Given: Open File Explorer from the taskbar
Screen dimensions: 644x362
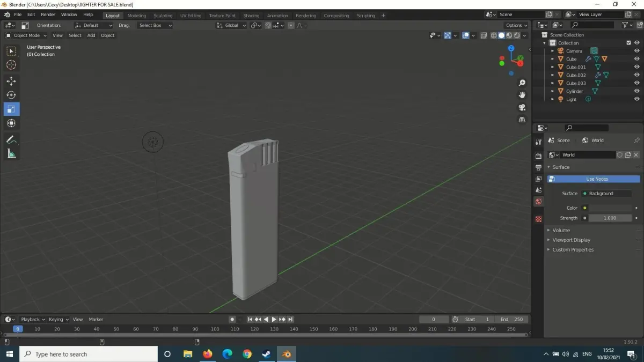Looking at the screenshot, I should pyautogui.click(x=188, y=354).
